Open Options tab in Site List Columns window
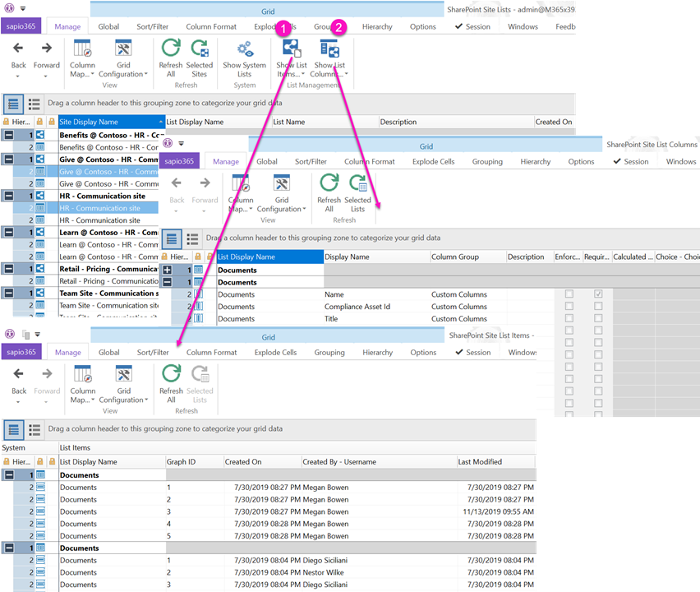This screenshot has height=592, width=700. pyautogui.click(x=581, y=162)
